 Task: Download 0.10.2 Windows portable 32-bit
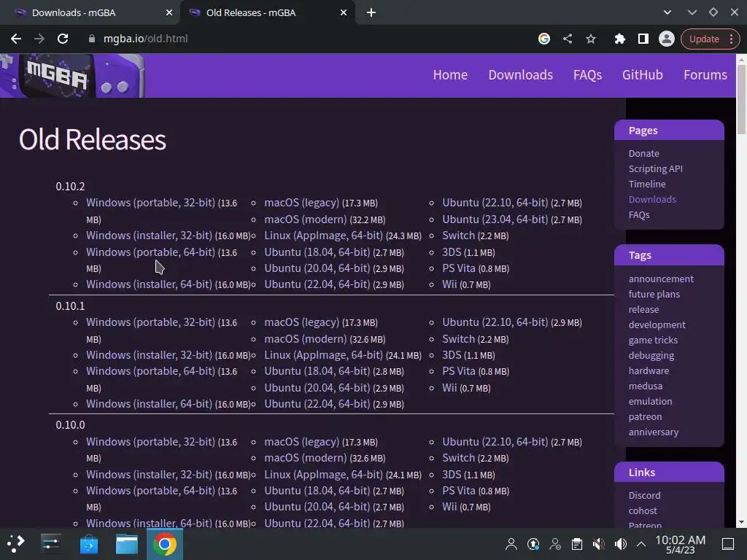150,203
